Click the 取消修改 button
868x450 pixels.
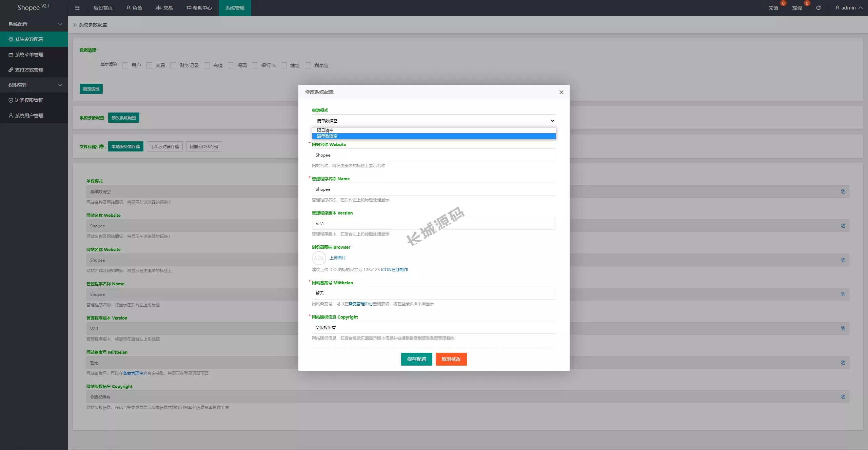[x=451, y=359]
